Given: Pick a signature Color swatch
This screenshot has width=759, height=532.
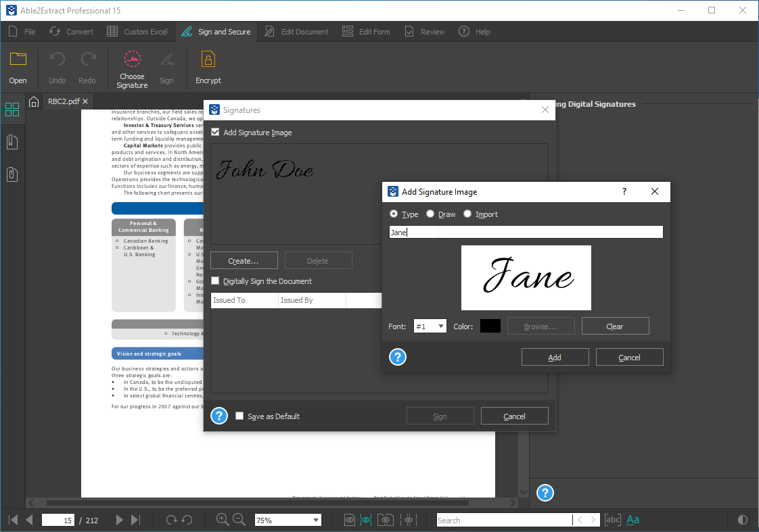Looking at the screenshot, I should tap(490, 326).
